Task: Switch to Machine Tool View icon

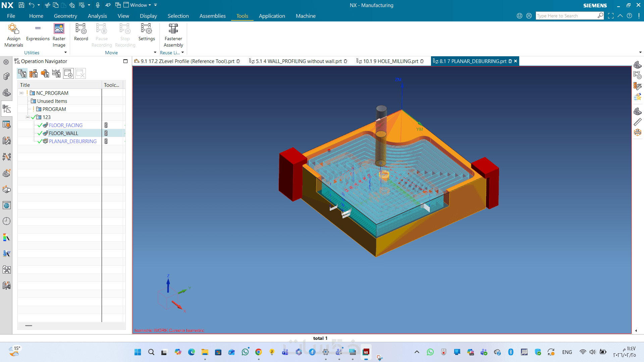Action: 34,73
